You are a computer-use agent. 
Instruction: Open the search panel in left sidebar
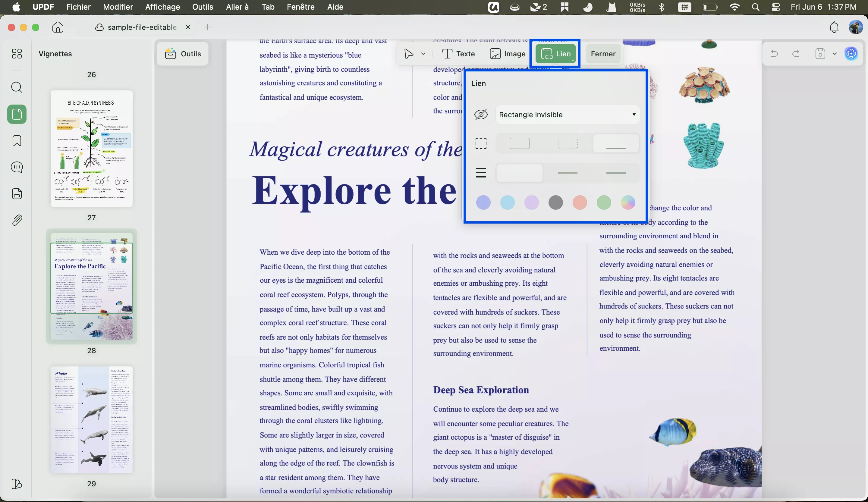tap(17, 87)
